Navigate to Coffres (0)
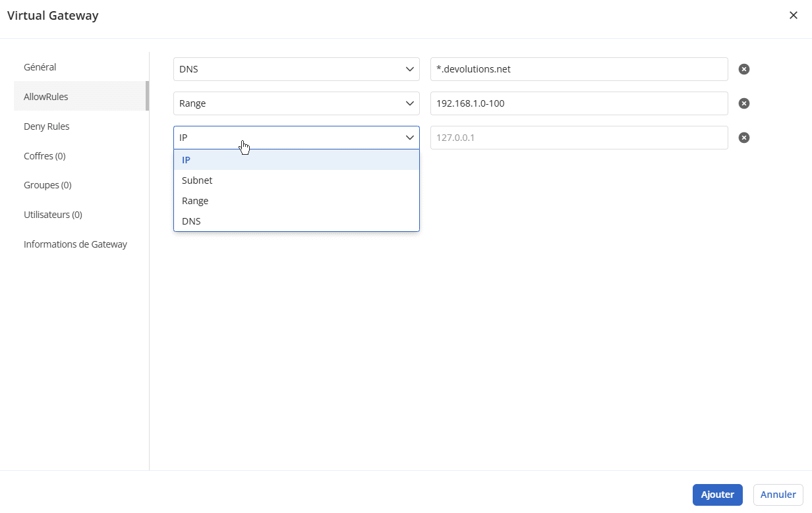This screenshot has height=513, width=812. [44, 155]
